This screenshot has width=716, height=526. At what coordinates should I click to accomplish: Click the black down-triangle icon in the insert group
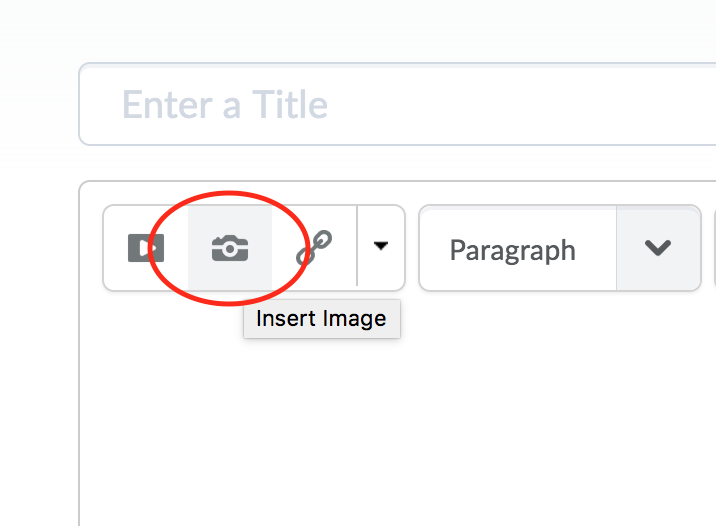(x=380, y=246)
